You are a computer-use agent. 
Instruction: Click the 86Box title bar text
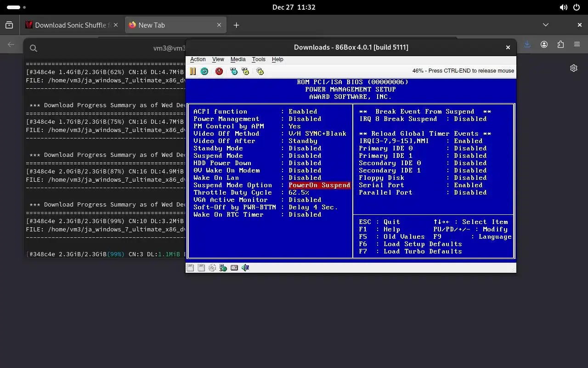351,47
